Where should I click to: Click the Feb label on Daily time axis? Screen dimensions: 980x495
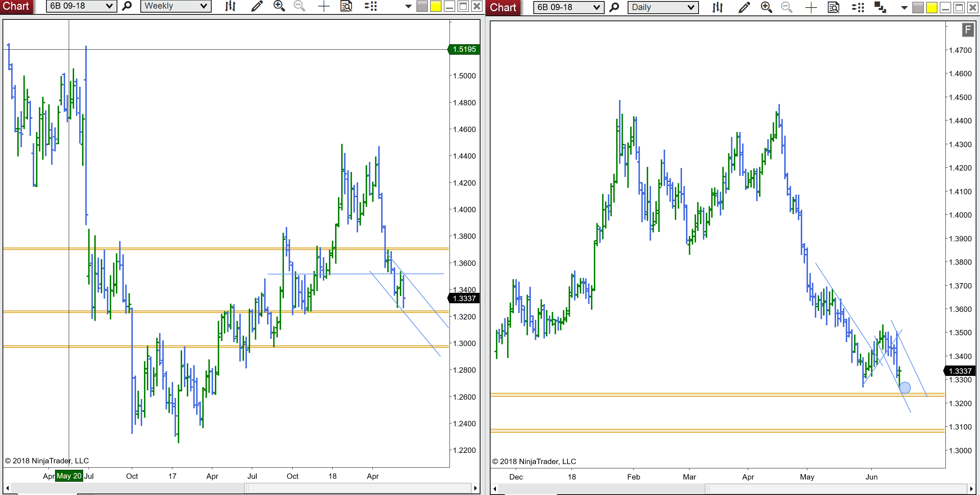633,477
